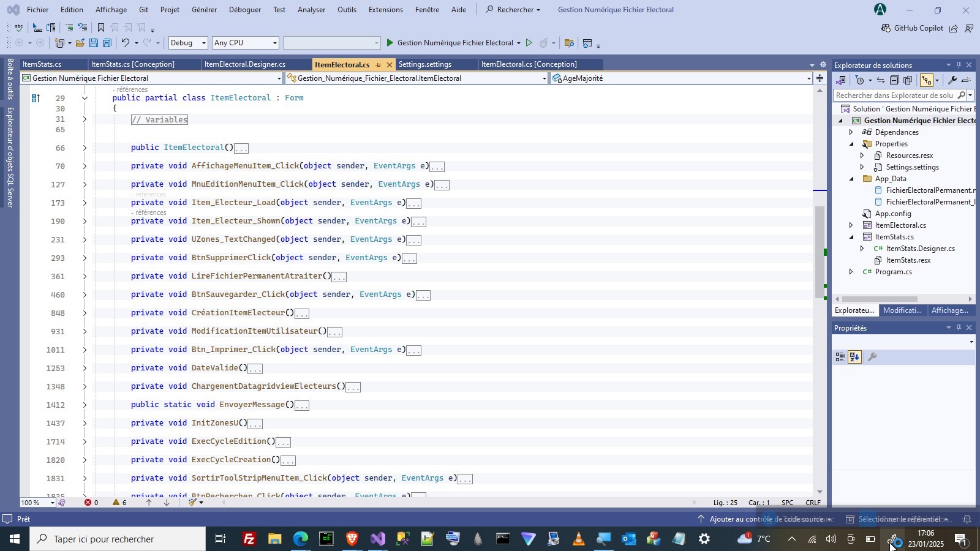Click the Collapse All icon in Solution Explorer

(894, 80)
